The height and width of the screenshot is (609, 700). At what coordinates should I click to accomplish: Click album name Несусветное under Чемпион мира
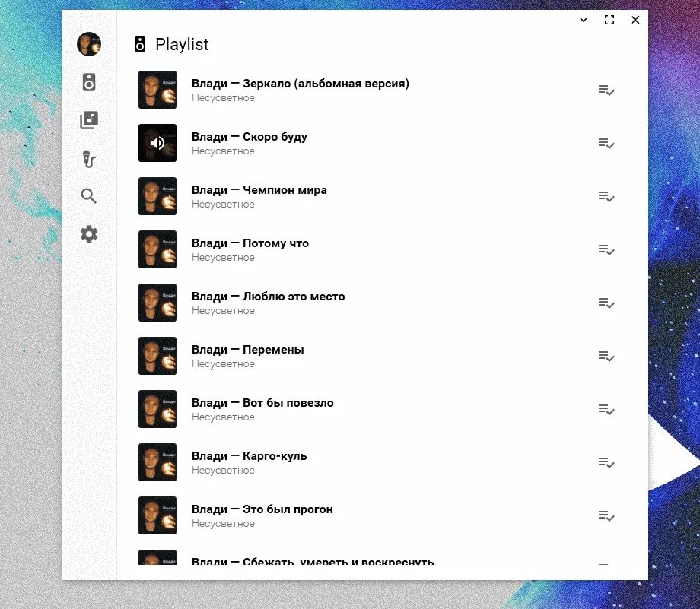[223, 204]
